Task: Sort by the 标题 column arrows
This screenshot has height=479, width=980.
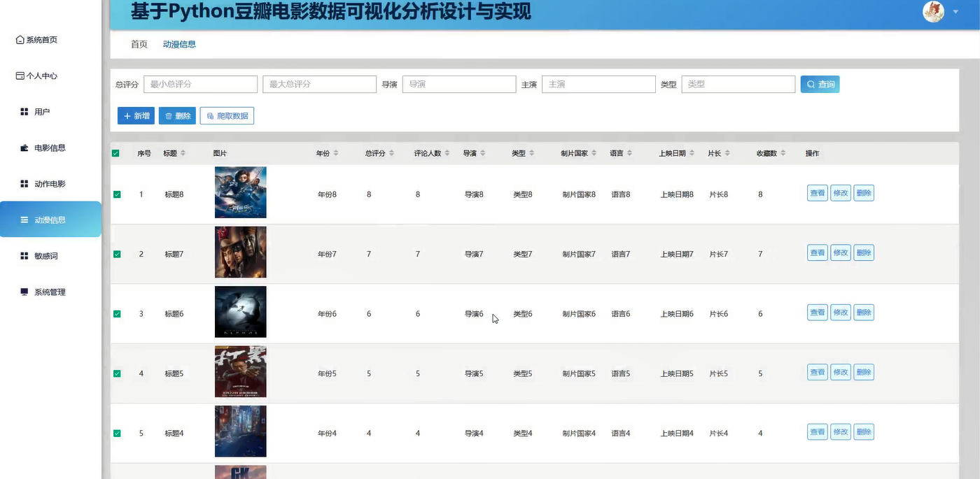Action: coord(183,153)
